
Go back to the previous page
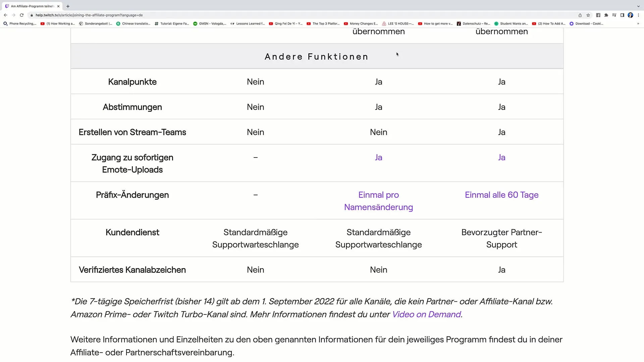coord(5,15)
